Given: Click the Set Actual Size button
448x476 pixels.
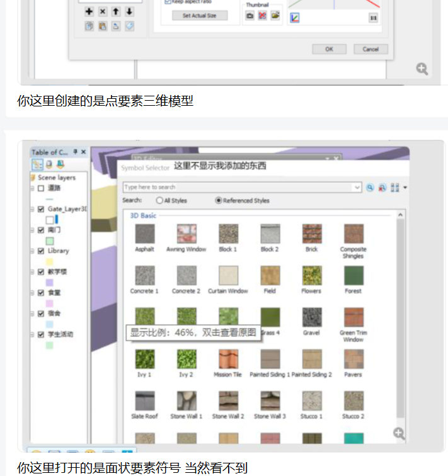Looking at the screenshot, I should [x=200, y=16].
